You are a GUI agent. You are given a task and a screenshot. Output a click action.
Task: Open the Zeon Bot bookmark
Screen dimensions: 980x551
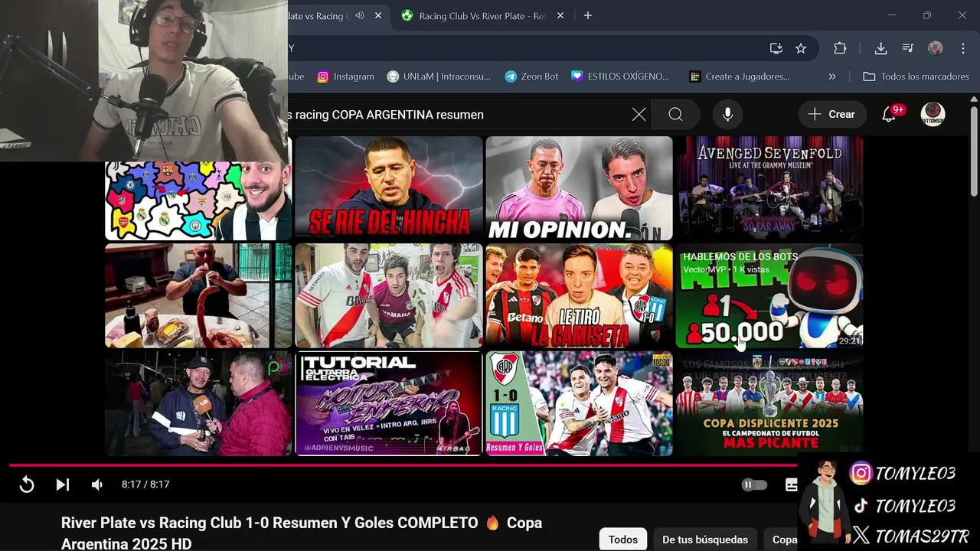coord(532,77)
